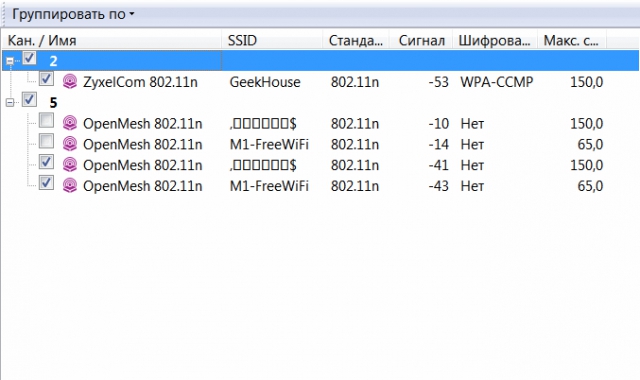Sort by Кан. / Имя column header
640x380 pixels.
pyautogui.click(x=112, y=40)
